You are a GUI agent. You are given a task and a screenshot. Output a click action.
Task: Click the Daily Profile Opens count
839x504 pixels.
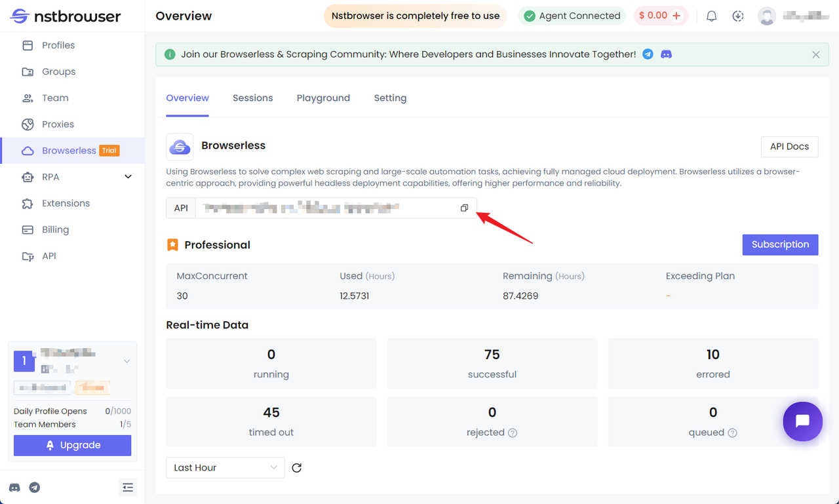(x=118, y=412)
